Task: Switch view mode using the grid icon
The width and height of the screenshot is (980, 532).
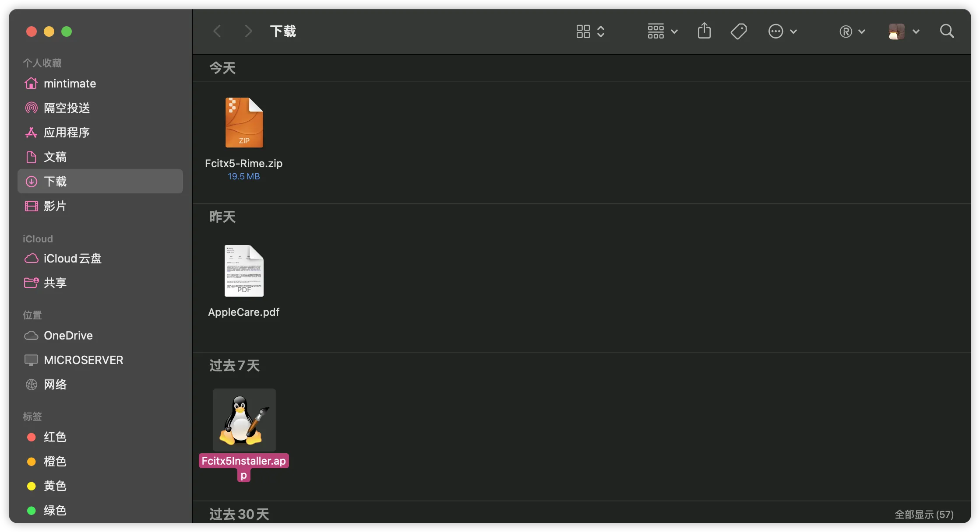Action: 583,31
